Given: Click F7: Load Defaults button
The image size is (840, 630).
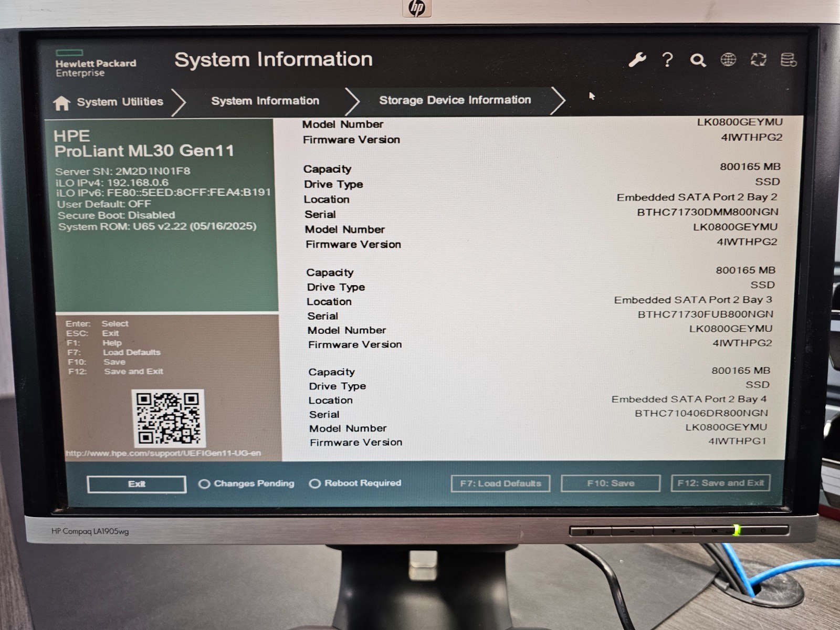Looking at the screenshot, I should tap(500, 484).
